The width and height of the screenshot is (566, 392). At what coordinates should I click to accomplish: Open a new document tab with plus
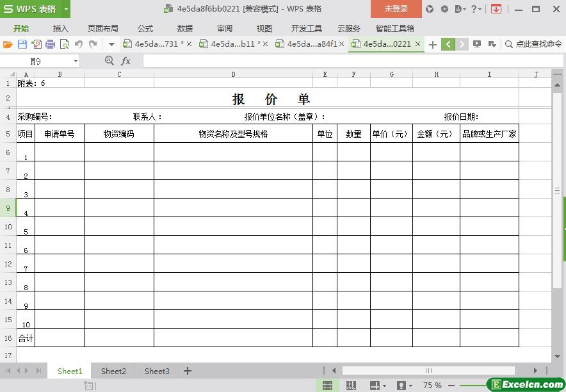433,44
